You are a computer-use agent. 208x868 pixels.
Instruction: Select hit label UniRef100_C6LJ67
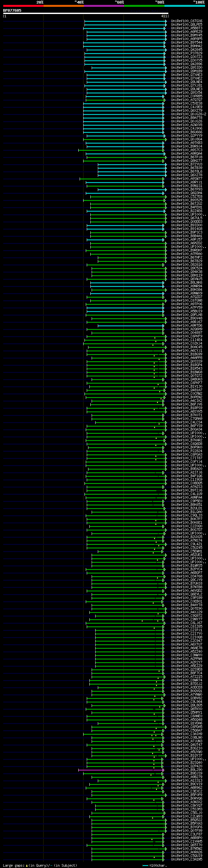(187, 623)
